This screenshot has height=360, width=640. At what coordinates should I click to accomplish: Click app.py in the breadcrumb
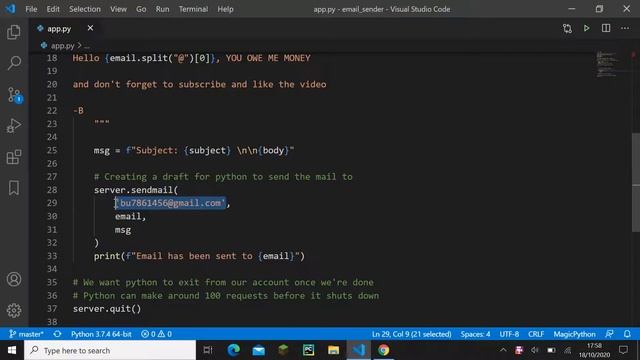coord(62,46)
